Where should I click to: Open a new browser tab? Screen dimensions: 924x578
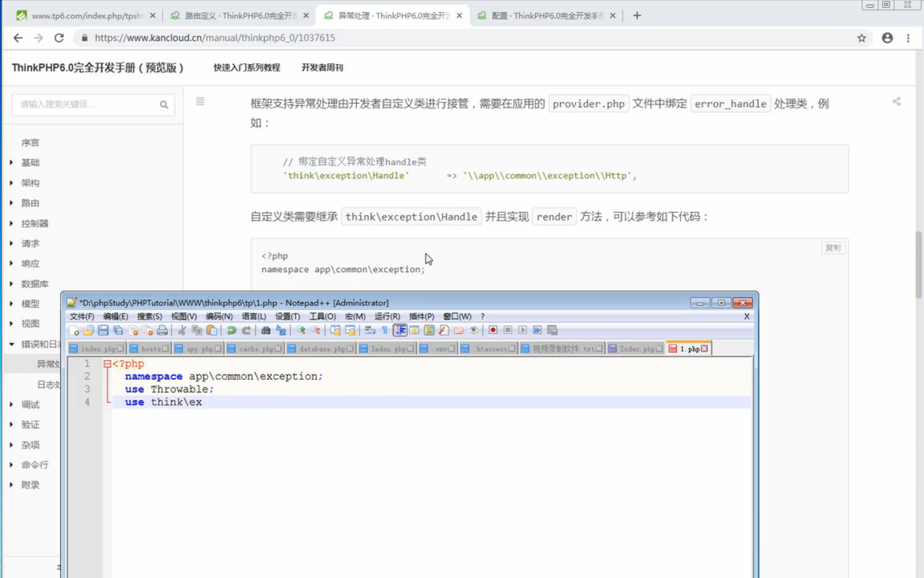pyautogui.click(x=637, y=15)
